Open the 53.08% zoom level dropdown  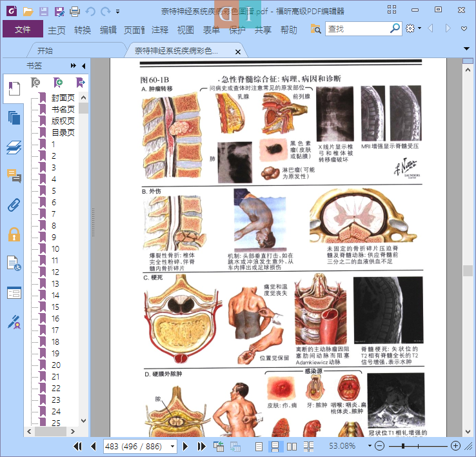370,446
